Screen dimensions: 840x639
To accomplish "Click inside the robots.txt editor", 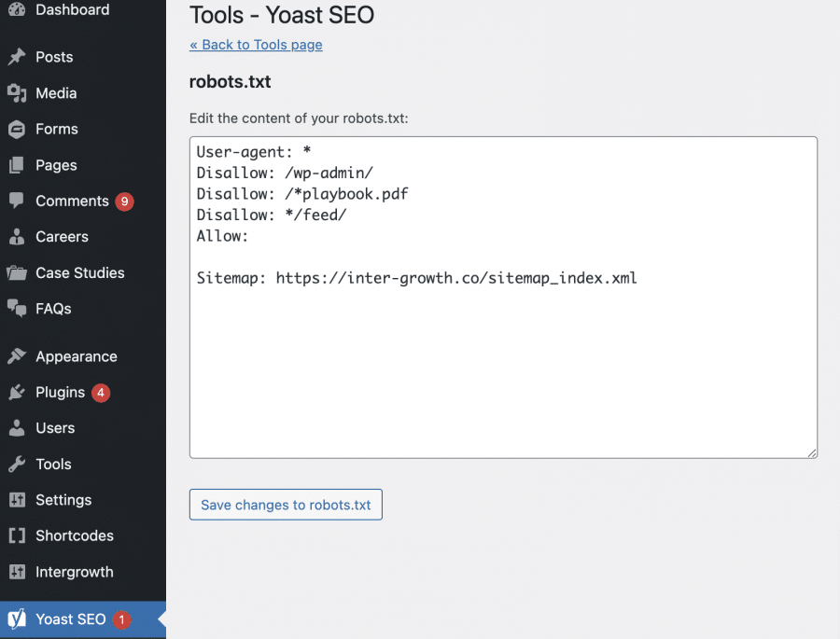I will [x=502, y=297].
